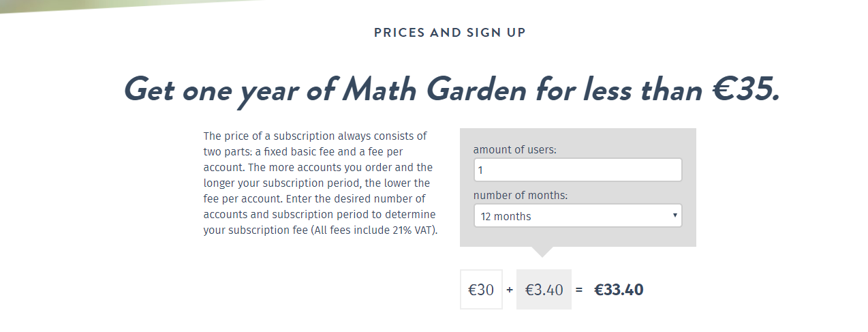Click the 'amount of users:' label
The height and width of the screenshot is (332, 868).
click(514, 149)
